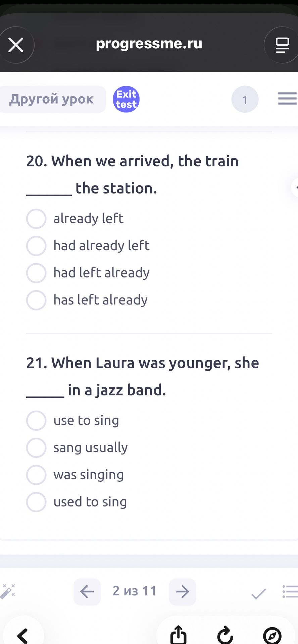Screen dimensions: 298x644
Task: Select answer "had already left"
Action: click(x=88, y=246)
